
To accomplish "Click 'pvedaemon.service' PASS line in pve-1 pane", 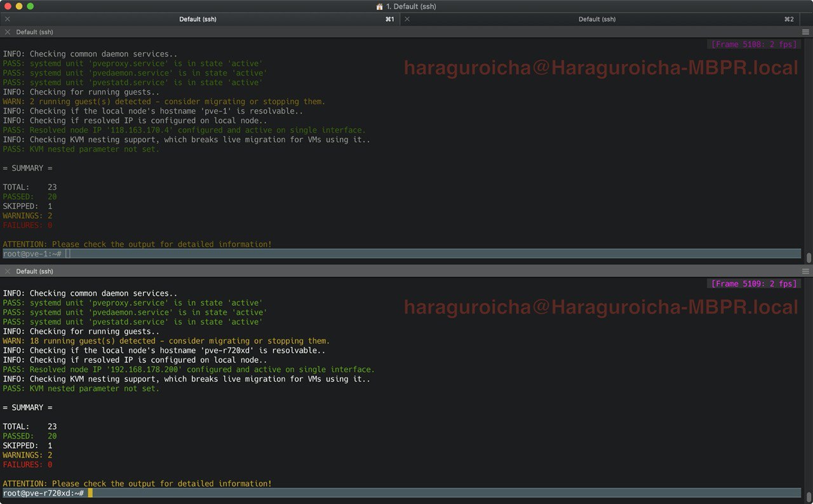I will (135, 73).
